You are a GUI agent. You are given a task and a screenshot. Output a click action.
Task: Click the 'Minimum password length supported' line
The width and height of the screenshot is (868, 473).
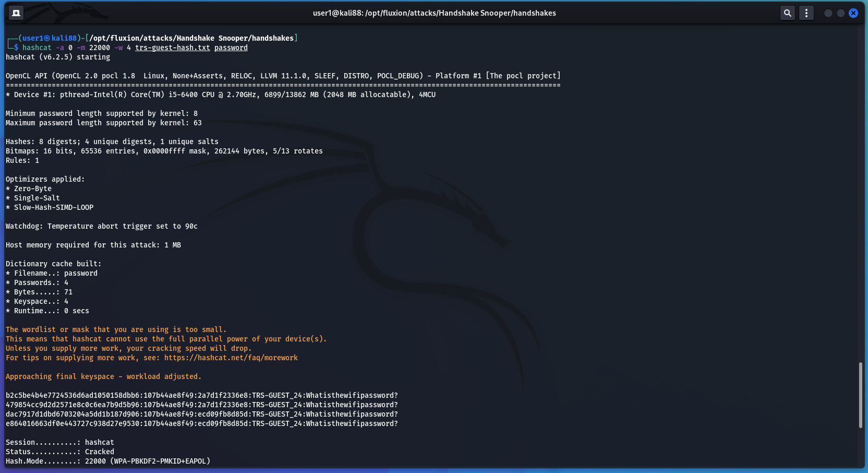tap(102, 113)
